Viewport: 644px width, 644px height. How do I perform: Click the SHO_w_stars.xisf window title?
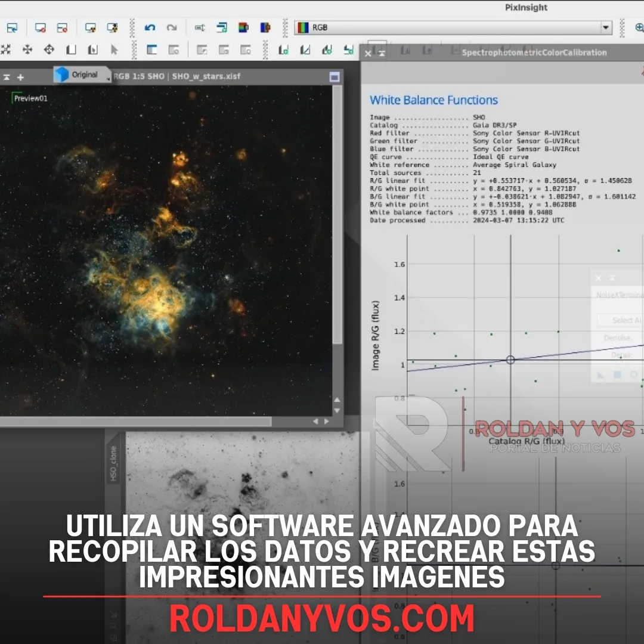pos(206,76)
